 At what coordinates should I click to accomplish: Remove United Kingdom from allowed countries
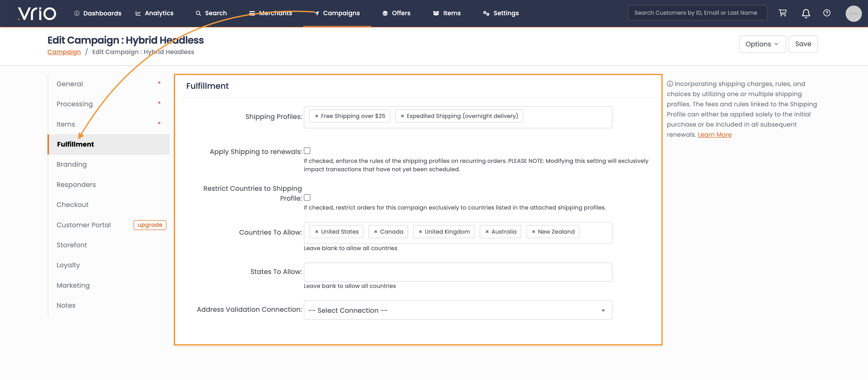tap(420, 232)
